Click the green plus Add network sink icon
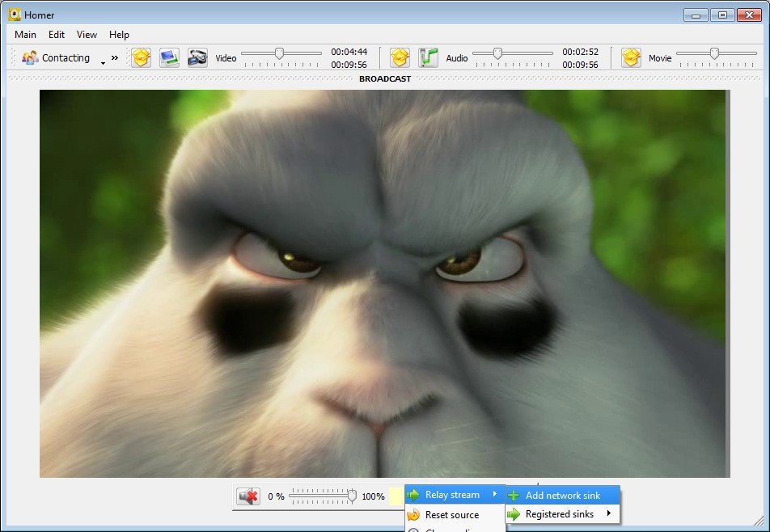Image resolution: width=770 pixels, height=532 pixels. click(514, 496)
